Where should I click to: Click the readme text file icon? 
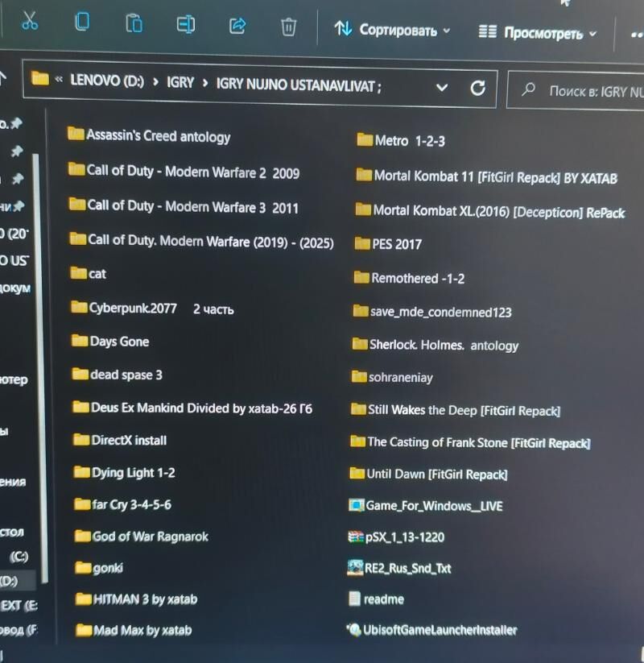[x=354, y=599]
